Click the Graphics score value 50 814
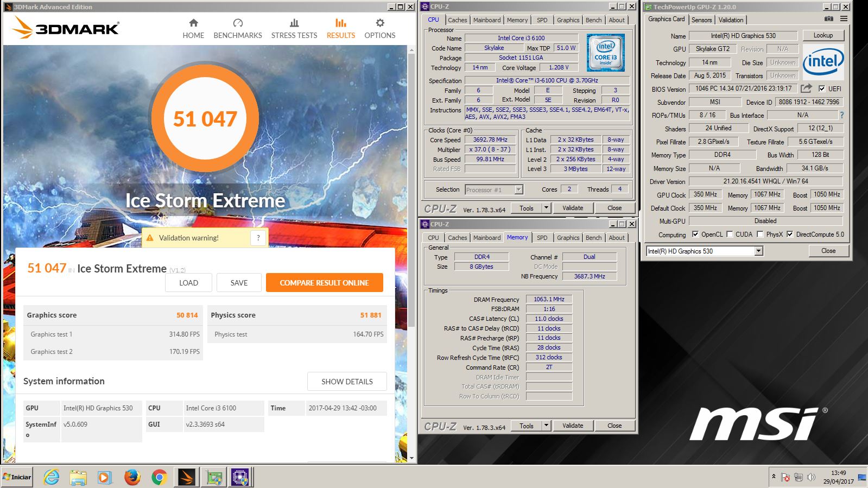The height and width of the screenshot is (488, 868). tap(187, 315)
